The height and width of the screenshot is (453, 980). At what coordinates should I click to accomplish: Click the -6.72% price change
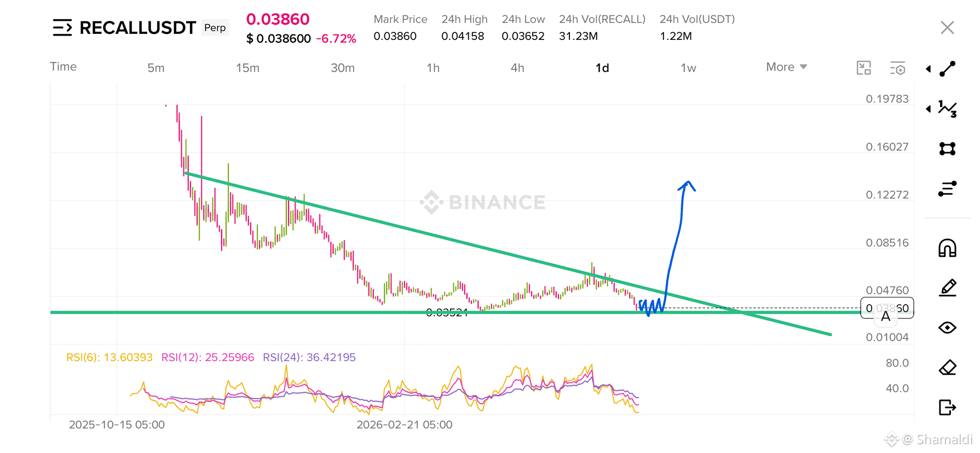[x=336, y=39]
